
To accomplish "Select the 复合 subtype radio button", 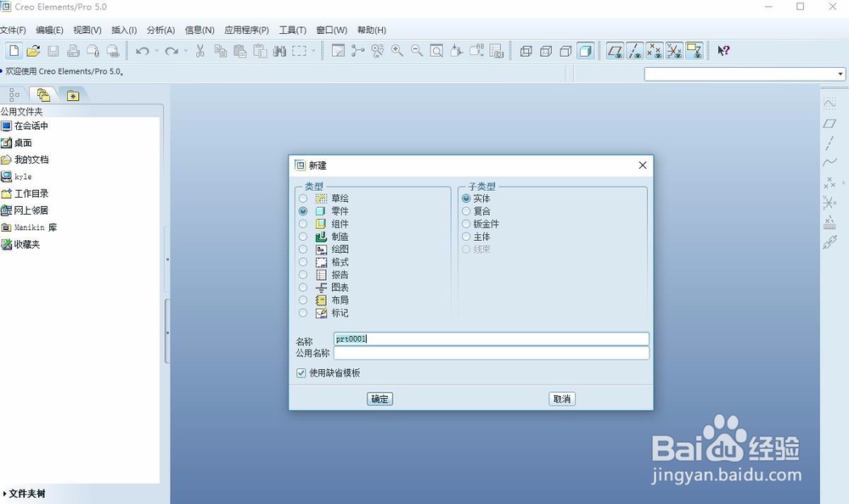I will point(466,211).
